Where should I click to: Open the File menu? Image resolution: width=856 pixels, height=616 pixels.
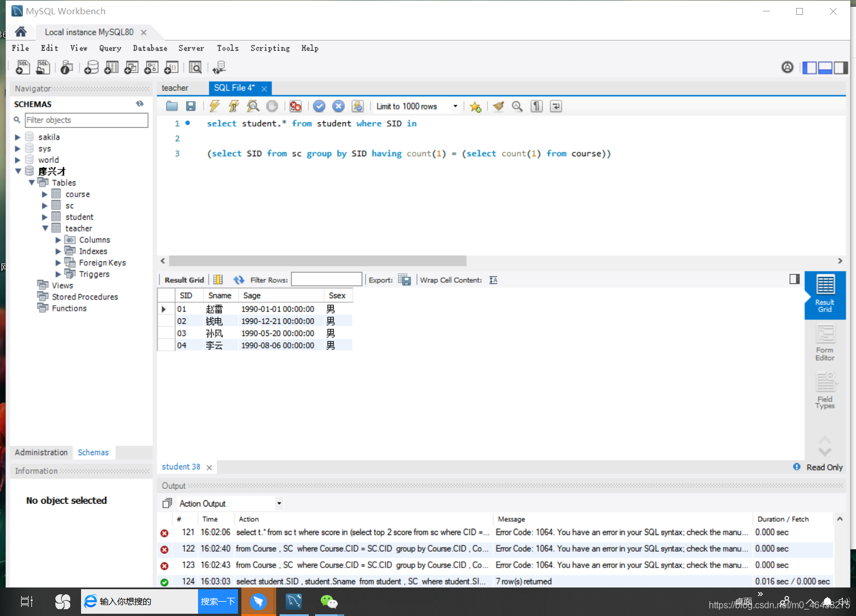[21, 48]
